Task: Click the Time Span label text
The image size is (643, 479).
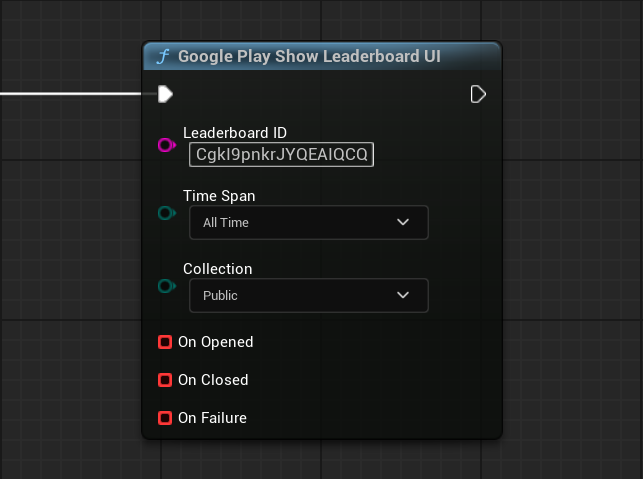Action: click(218, 196)
